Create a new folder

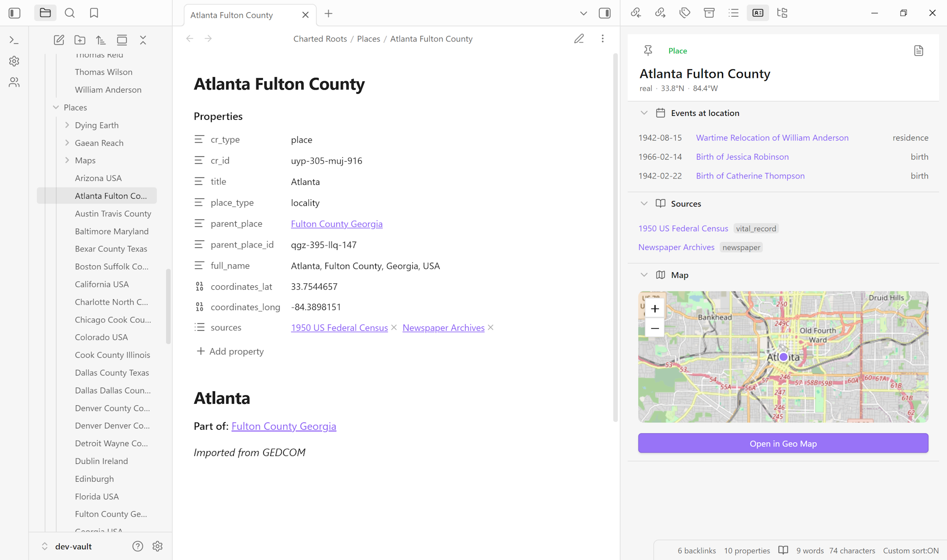pos(80,40)
